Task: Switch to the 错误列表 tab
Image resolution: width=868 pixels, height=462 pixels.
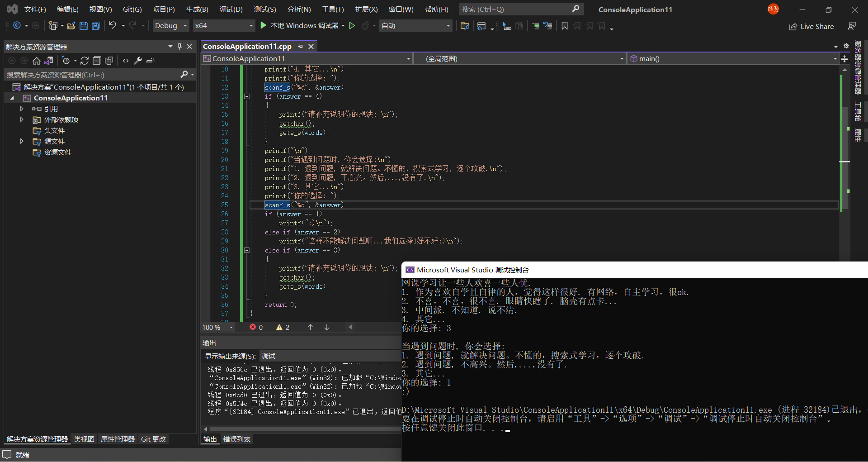Action: click(236, 439)
